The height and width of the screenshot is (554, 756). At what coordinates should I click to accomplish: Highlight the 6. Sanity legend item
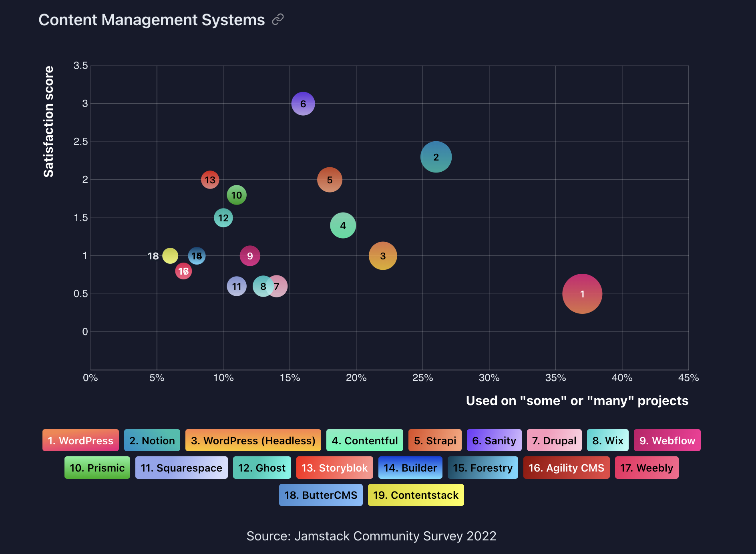(x=494, y=440)
